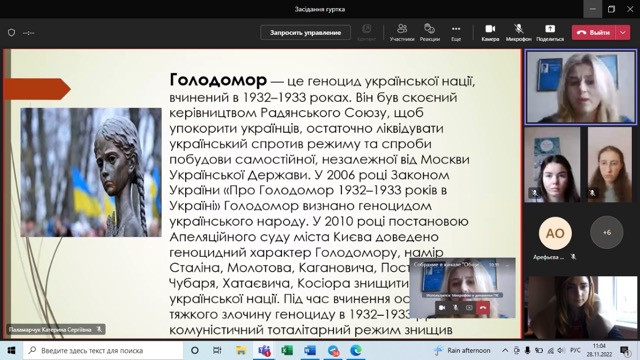Image resolution: width=640 pixels, height=360 pixels.
Task: Open more options in mini meeting window header
Action: pos(508,264)
